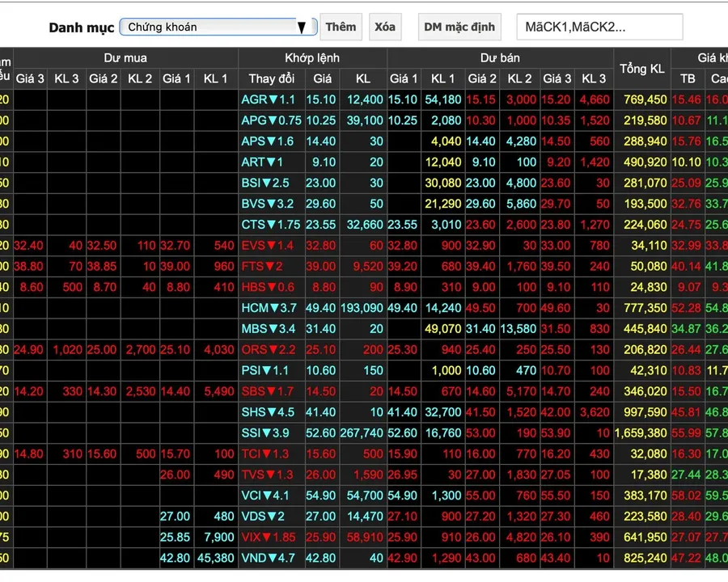Click SSI total volume 1,659,380
Viewport: 728px width, 582px height.
point(641,433)
